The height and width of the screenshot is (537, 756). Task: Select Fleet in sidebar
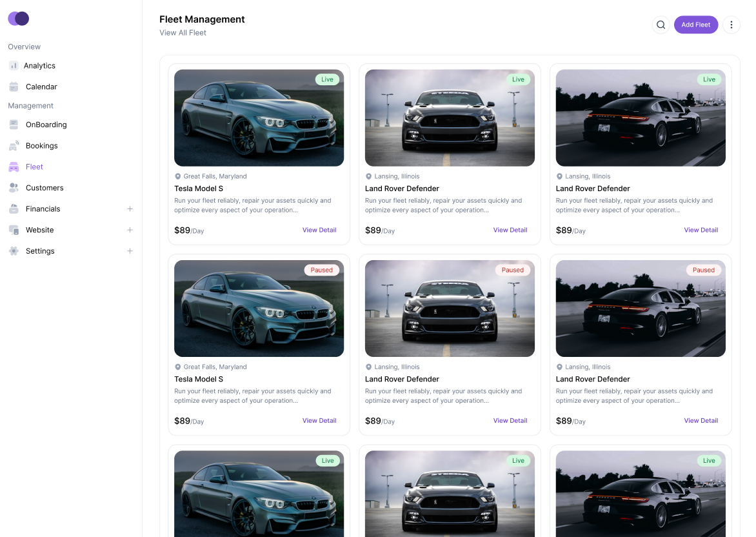click(34, 167)
